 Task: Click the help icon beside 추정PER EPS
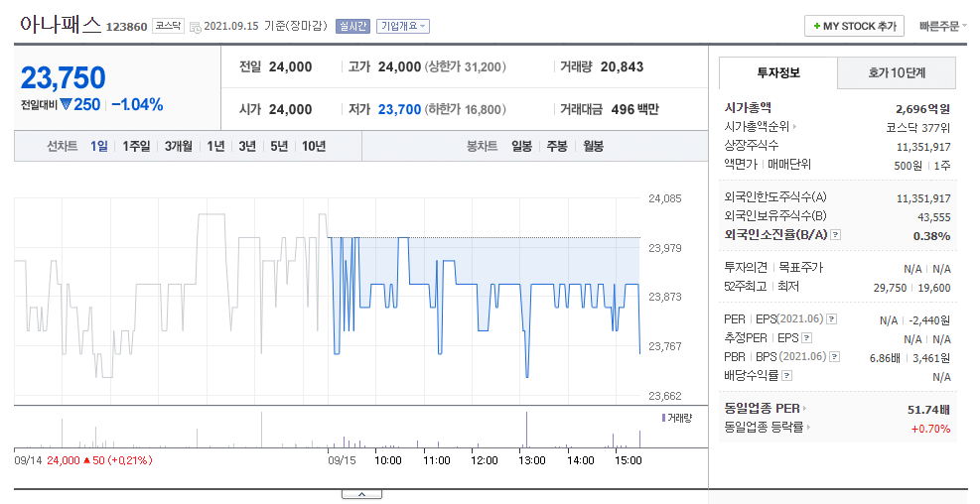(807, 338)
